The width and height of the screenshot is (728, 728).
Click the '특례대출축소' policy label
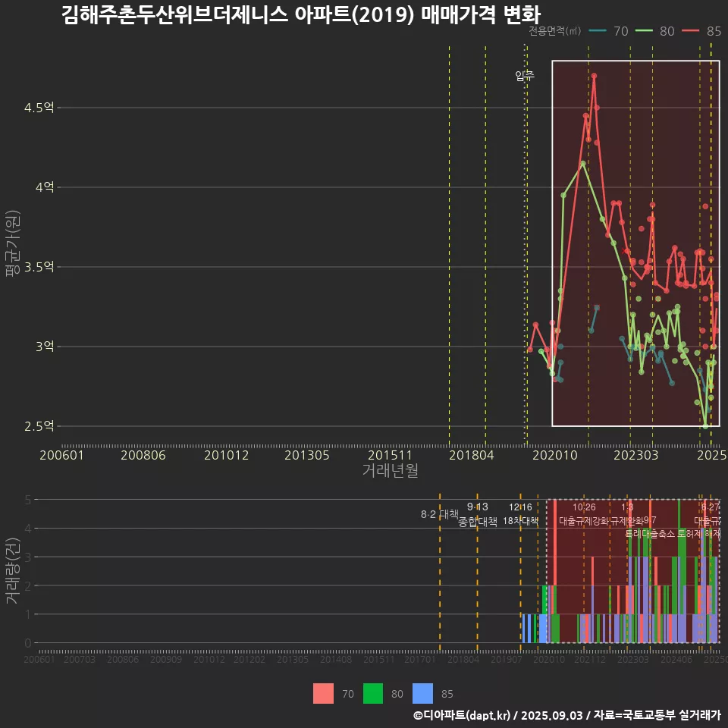click(x=650, y=534)
